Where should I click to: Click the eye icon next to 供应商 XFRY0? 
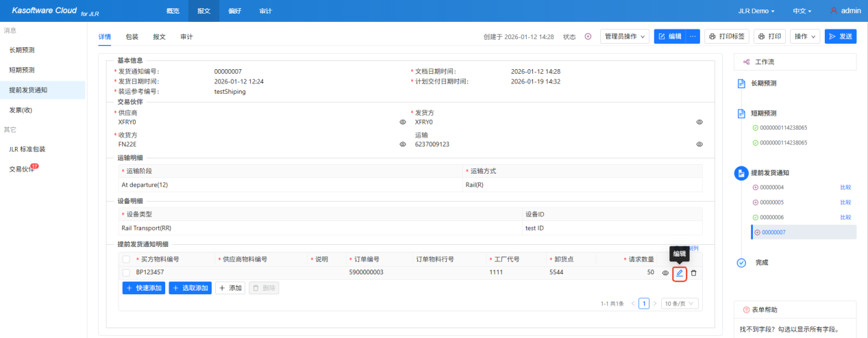pyautogui.click(x=403, y=122)
